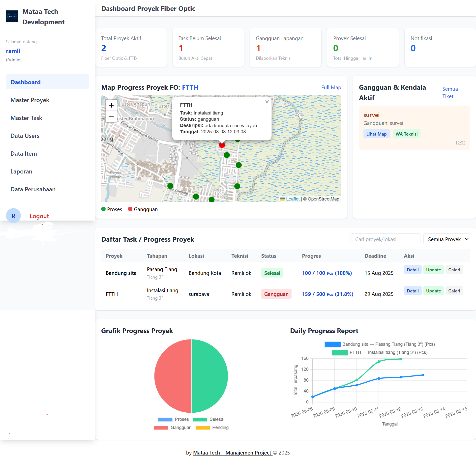Open Master Proyek menu
The width and height of the screenshot is (476, 456).
coord(30,100)
